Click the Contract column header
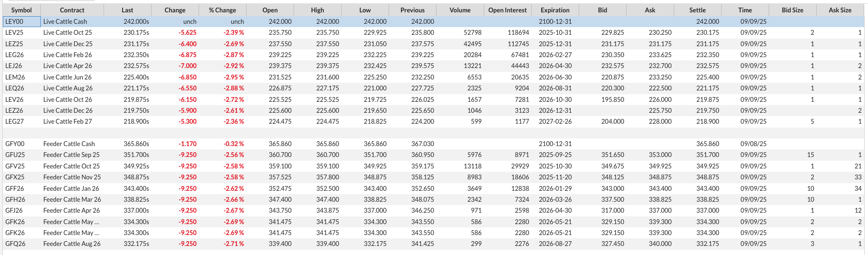 pyautogui.click(x=72, y=10)
